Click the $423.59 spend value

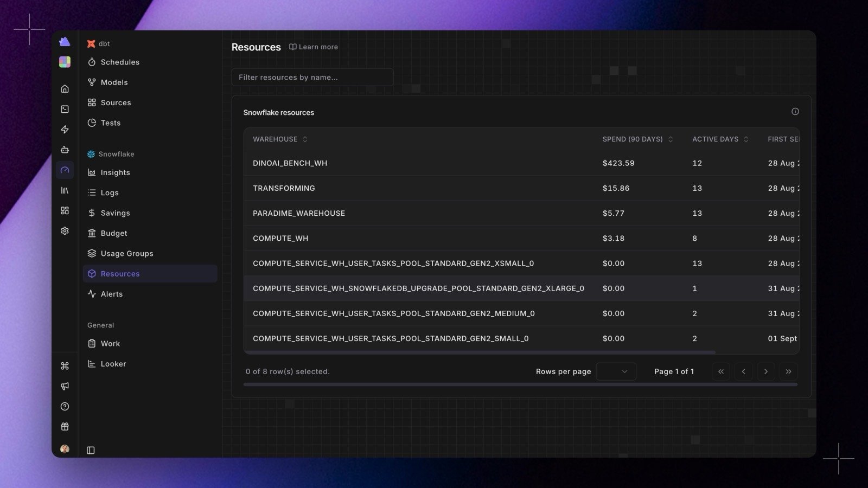[x=618, y=163]
